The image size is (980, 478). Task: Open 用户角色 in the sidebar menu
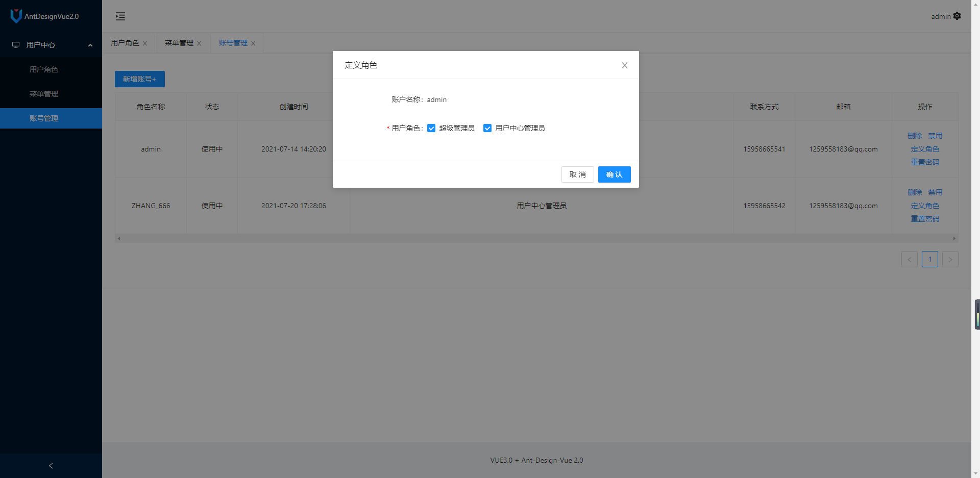pyautogui.click(x=44, y=69)
